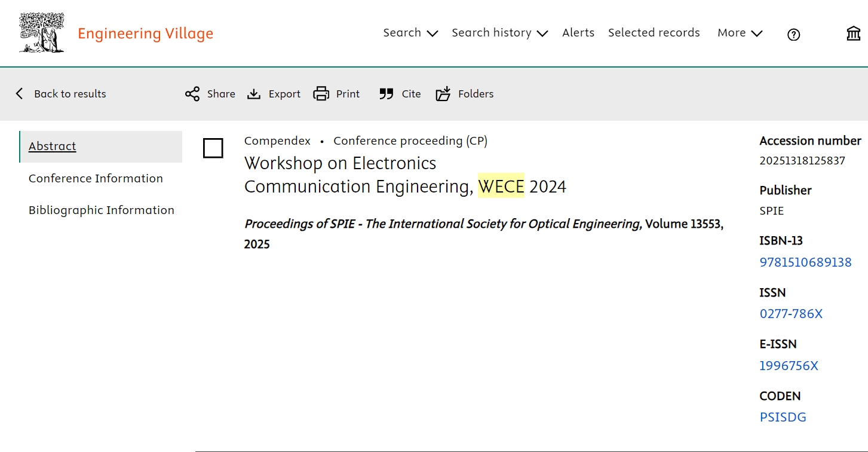
Task: Return via Back to results text
Action: click(70, 94)
